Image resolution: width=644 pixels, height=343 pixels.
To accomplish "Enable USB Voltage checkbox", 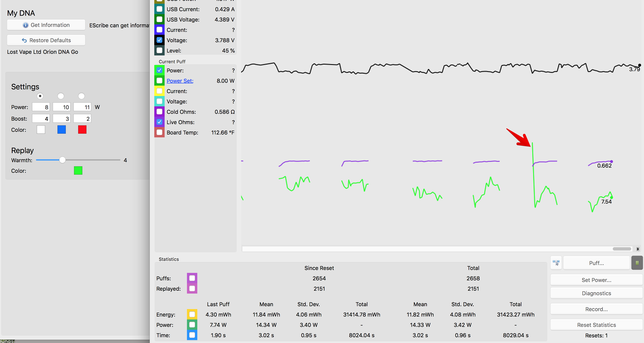I will [159, 19].
